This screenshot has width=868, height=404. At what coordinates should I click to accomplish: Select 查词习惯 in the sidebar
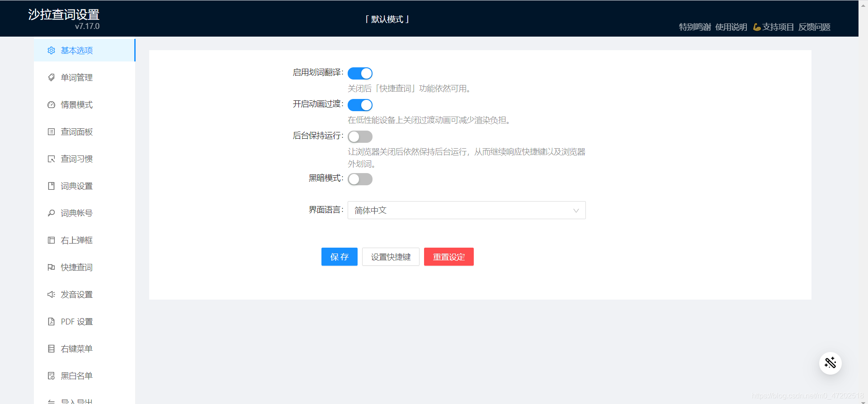pos(85,159)
